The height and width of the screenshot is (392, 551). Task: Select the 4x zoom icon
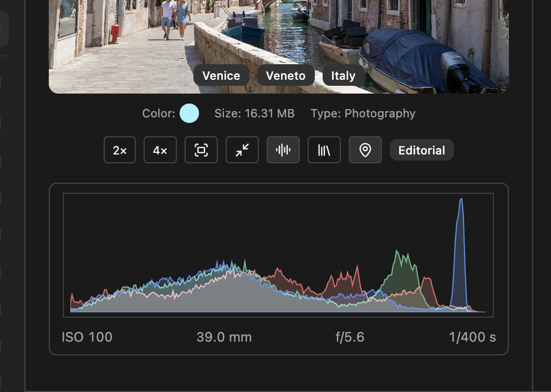(x=160, y=149)
